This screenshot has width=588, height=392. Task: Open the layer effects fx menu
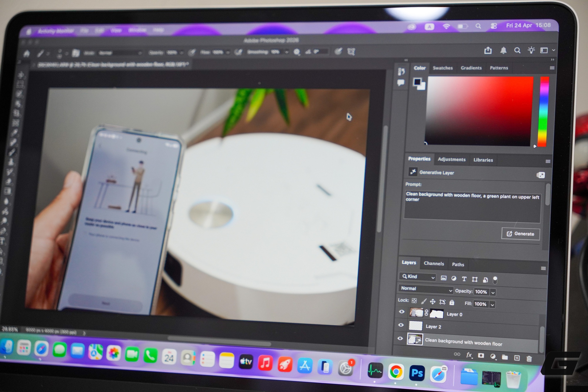point(469,355)
